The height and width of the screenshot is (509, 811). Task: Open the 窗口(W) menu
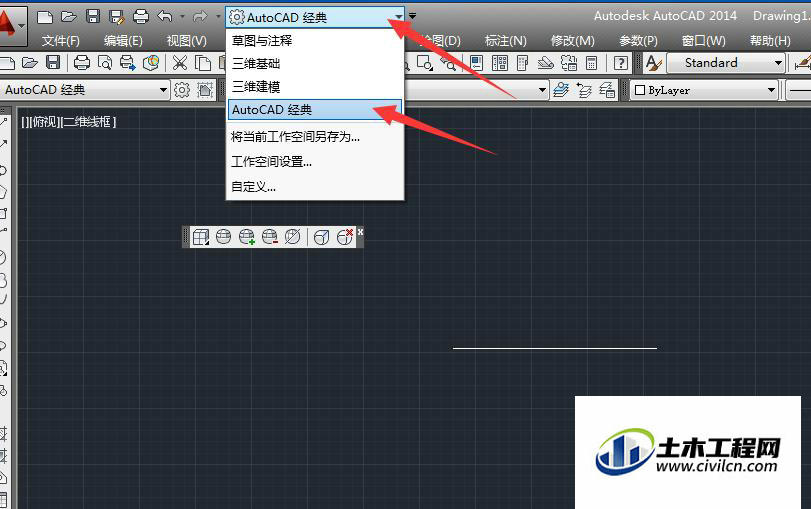[703, 40]
